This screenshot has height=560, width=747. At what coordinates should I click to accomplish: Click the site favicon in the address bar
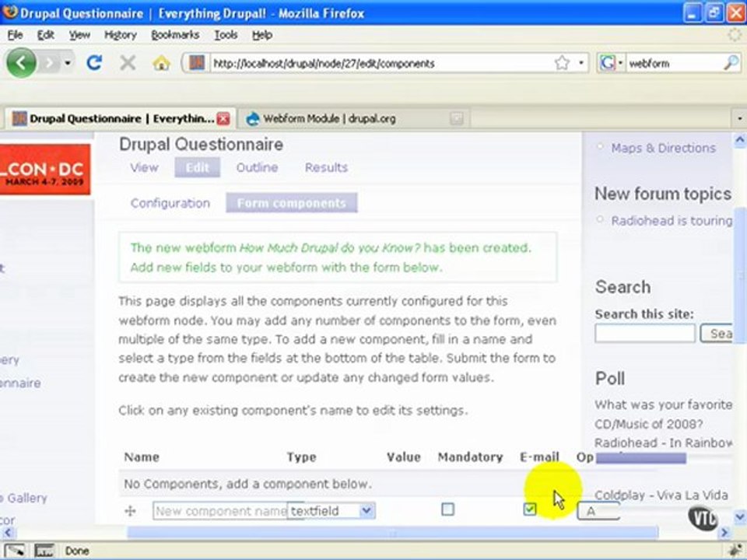coord(197,63)
